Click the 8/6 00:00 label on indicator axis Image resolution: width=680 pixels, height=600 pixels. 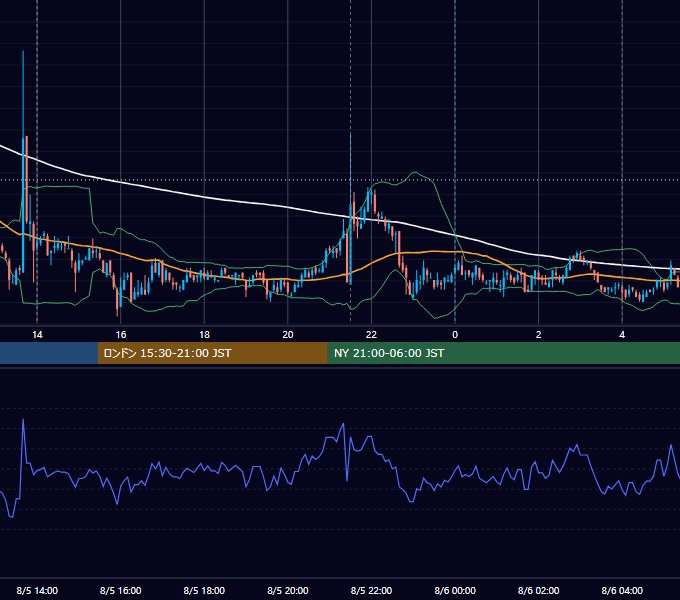coord(455,590)
